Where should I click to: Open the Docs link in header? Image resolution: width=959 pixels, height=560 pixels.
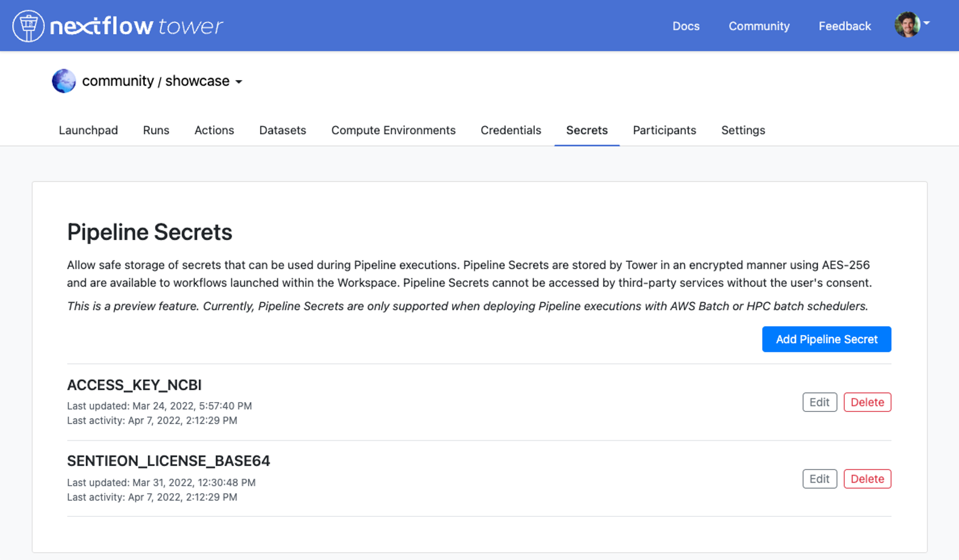click(686, 26)
